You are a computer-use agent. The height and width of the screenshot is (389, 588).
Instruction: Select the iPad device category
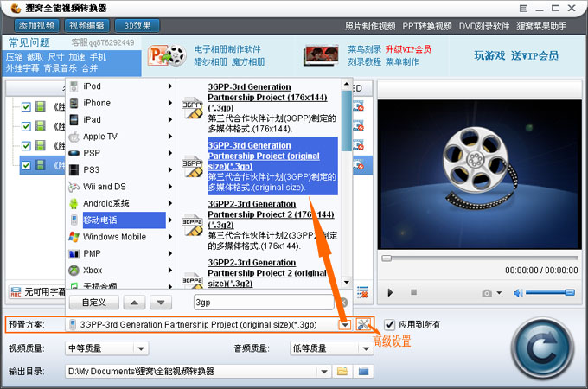tap(119, 119)
